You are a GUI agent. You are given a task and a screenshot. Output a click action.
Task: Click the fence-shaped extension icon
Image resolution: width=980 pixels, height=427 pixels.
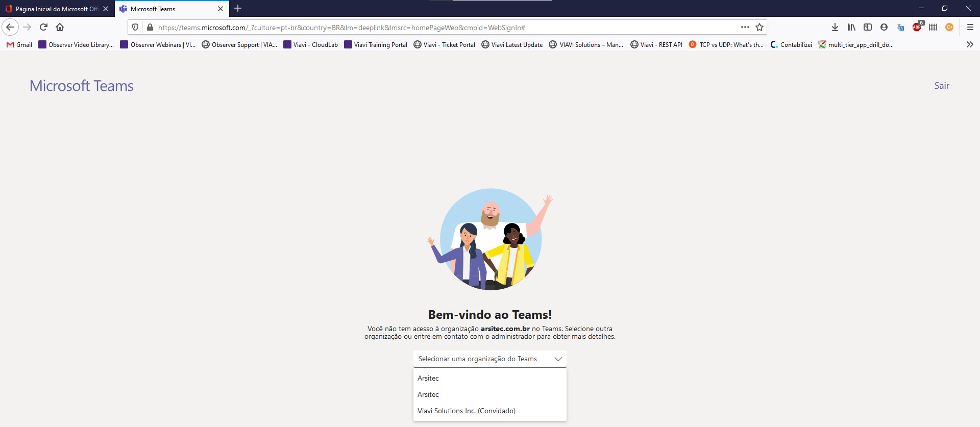pyautogui.click(x=933, y=27)
